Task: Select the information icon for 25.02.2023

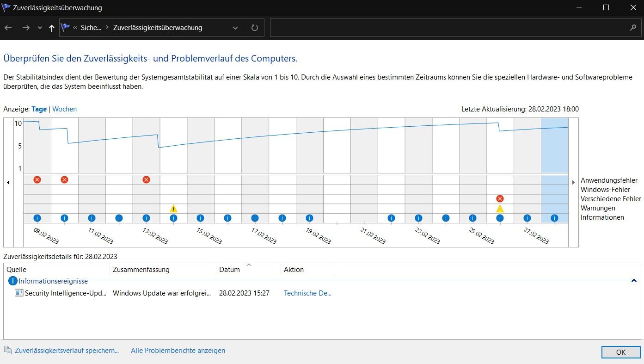Action: click(x=472, y=218)
